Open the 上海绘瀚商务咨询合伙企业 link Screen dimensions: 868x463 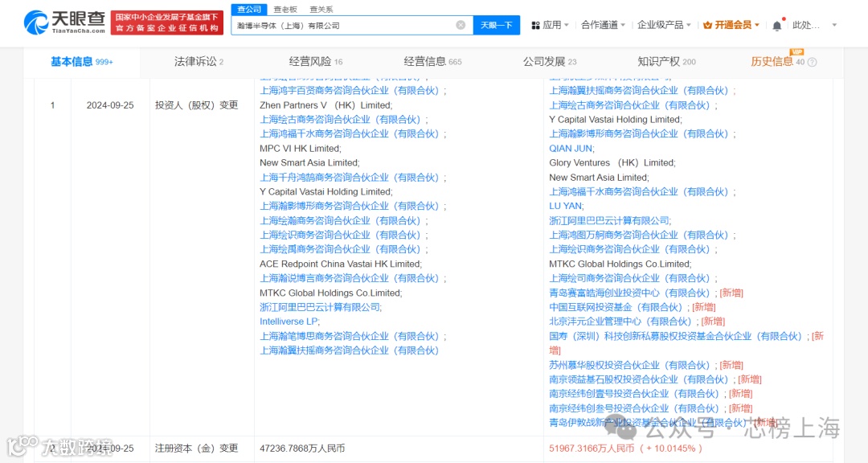pyautogui.click(x=340, y=221)
